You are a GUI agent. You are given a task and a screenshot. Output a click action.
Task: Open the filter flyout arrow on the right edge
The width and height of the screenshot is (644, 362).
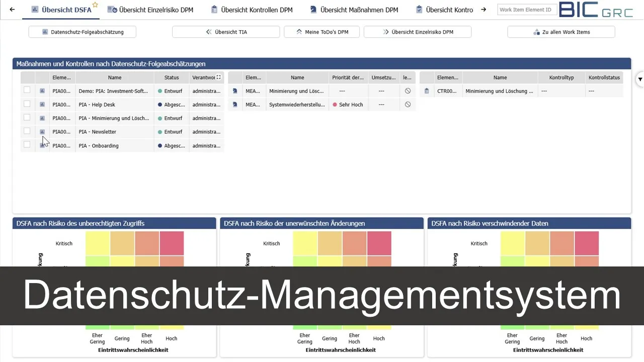click(x=639, y=79)
